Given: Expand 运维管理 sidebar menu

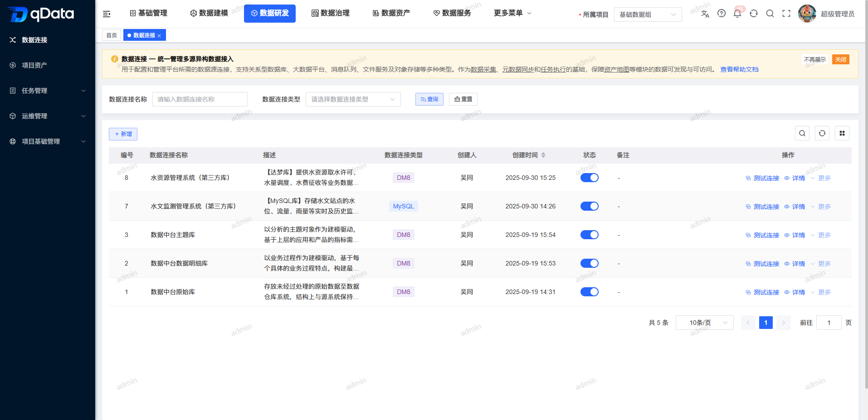Looking at the screenshot, I should pyautogui.click(x=48, y=116).
